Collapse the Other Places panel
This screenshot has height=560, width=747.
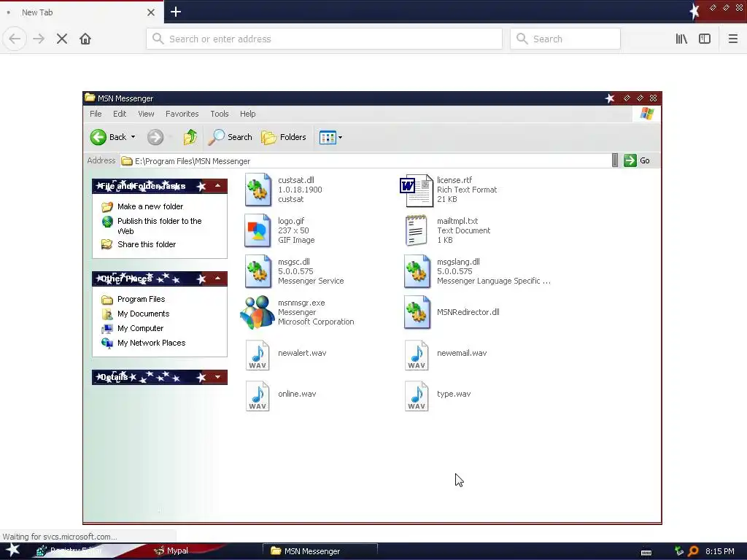(217, 278)
